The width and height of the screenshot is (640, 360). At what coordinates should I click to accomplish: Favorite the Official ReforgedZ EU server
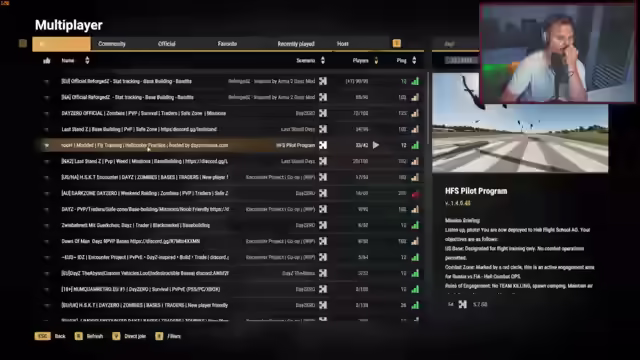47,81
